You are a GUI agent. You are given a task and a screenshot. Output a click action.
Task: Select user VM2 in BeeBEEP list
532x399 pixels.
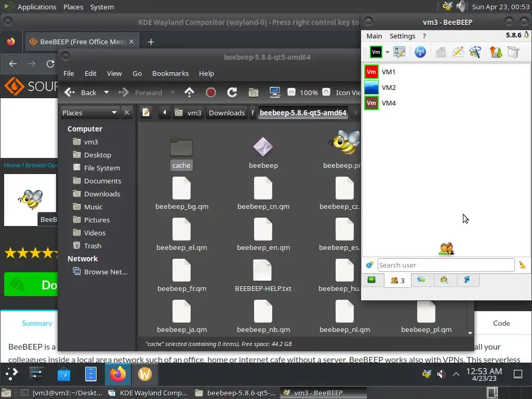[x=446, y=87]
